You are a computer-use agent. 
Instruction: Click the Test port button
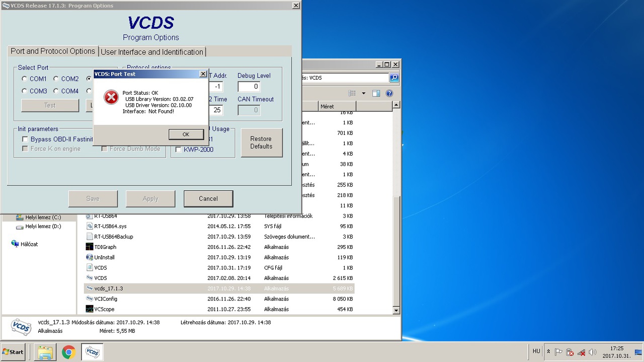pos(50,105)
